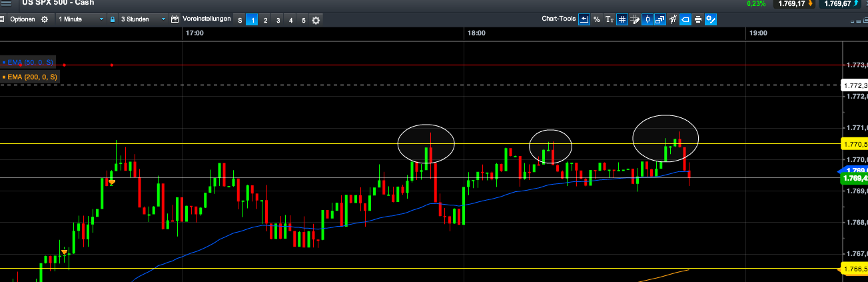Click the 19:00 time axis label
Screen dimensions: 868x282
[758, 33]
